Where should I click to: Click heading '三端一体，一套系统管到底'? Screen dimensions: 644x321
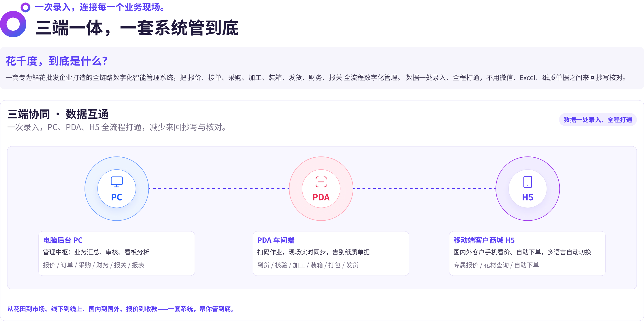[137, 28]
